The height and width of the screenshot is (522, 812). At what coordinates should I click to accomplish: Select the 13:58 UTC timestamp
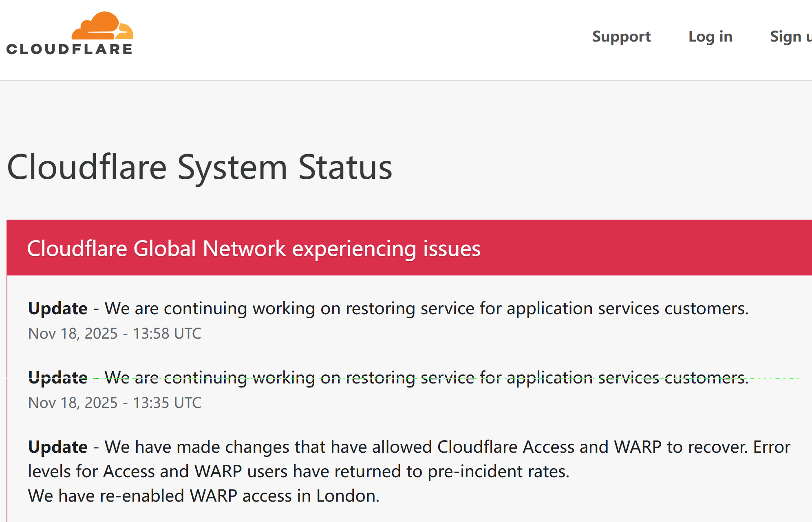[167, 333]
